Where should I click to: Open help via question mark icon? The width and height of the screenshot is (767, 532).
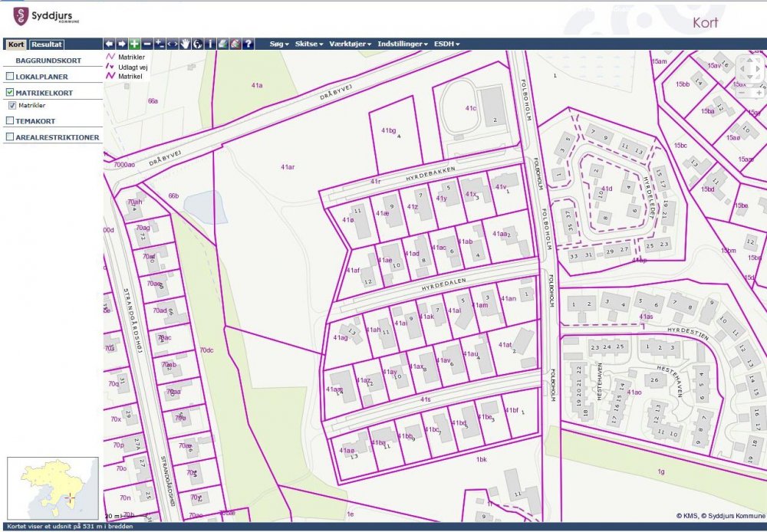[248, 44]
